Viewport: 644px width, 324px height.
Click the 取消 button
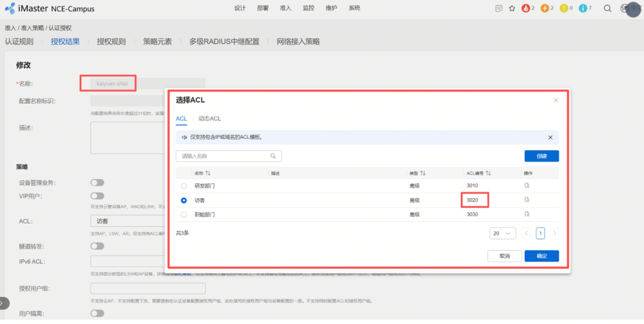click(505, 256)
